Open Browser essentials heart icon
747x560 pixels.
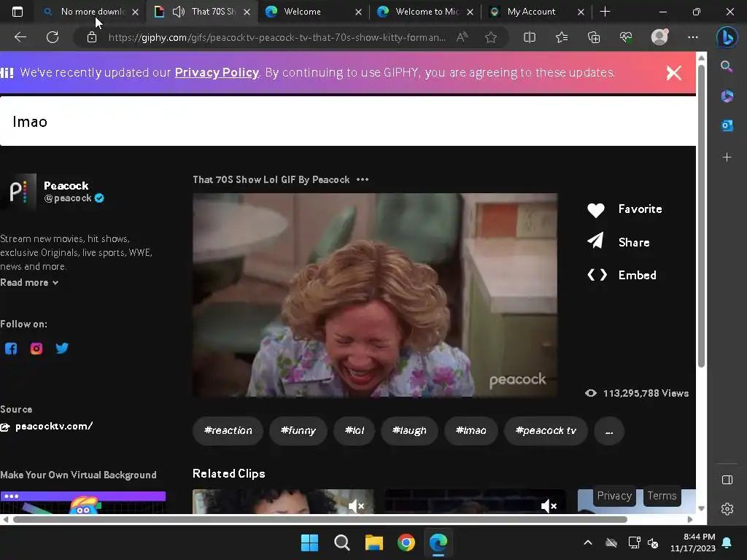tap(626, 37)
